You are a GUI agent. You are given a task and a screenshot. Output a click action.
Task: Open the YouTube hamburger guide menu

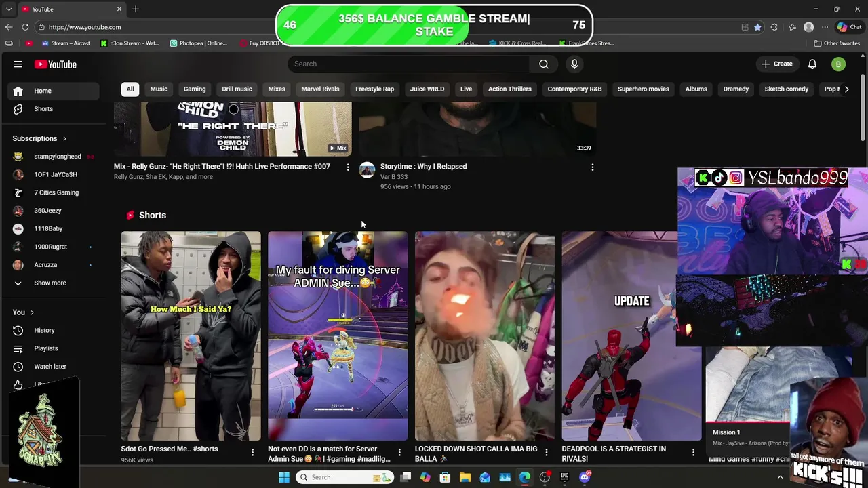point(18,64)
